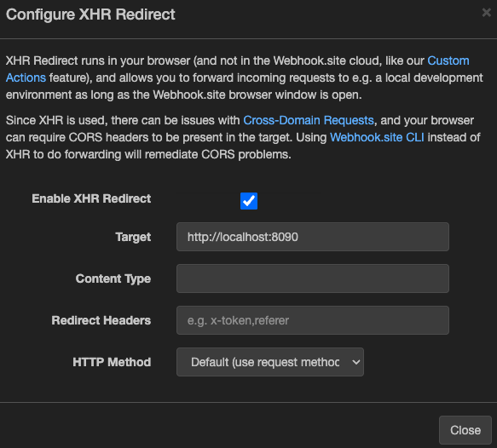Click the HTTP Method label
Image resolution: width=497 pixels, height=448 pixels.
(112, 362)
